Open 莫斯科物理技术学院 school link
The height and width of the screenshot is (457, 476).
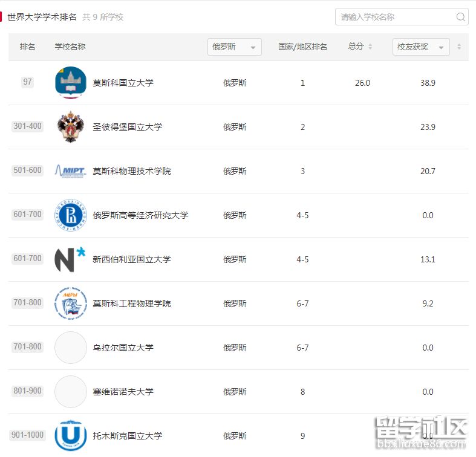coord(132,171)
